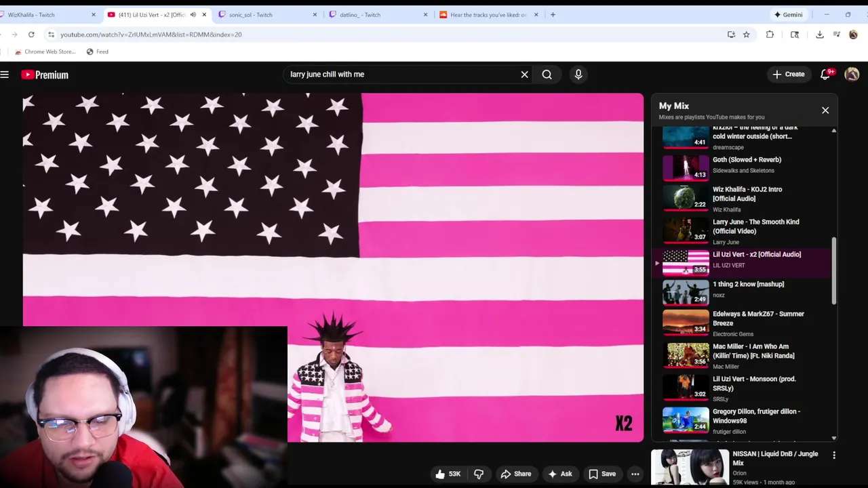Start voice search with the microphone
Image resolution: width=868 pixels, height=488 pixels.
tap(578, 75)
